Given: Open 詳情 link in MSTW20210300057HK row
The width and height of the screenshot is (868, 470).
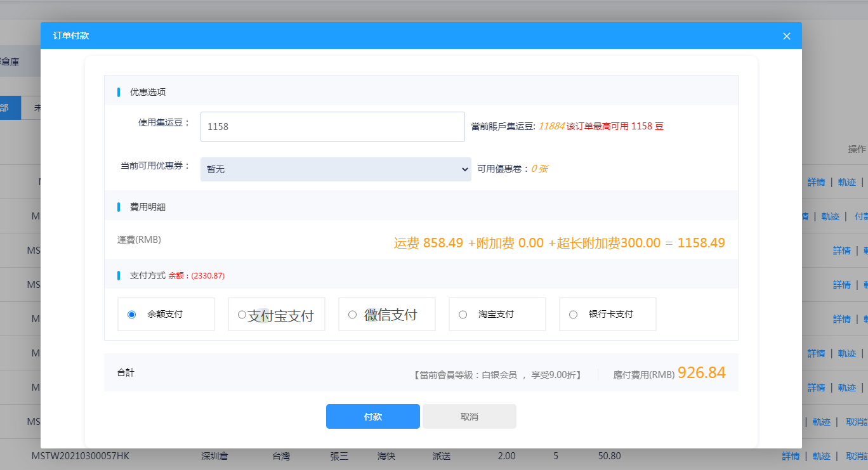Looking at the screenshot, I should [x=791, y=456].
